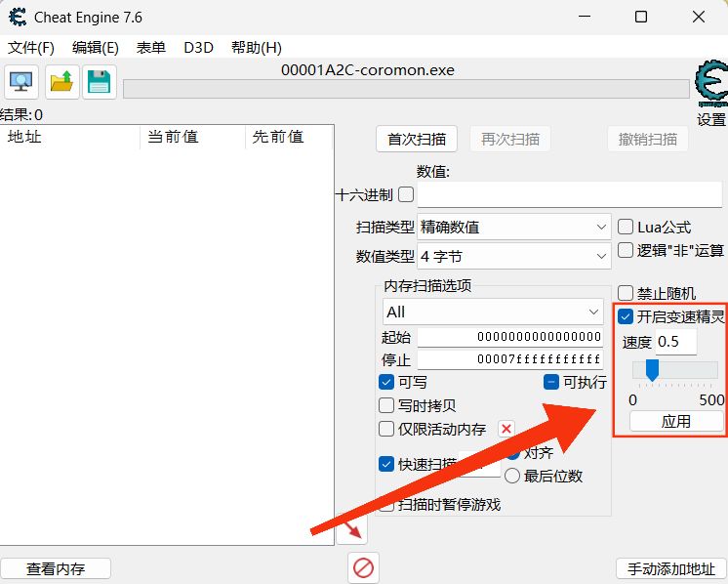This screenshot has width=728, height=584.
Task: Click the 设置 label
Action: click(x=710, y=119)
